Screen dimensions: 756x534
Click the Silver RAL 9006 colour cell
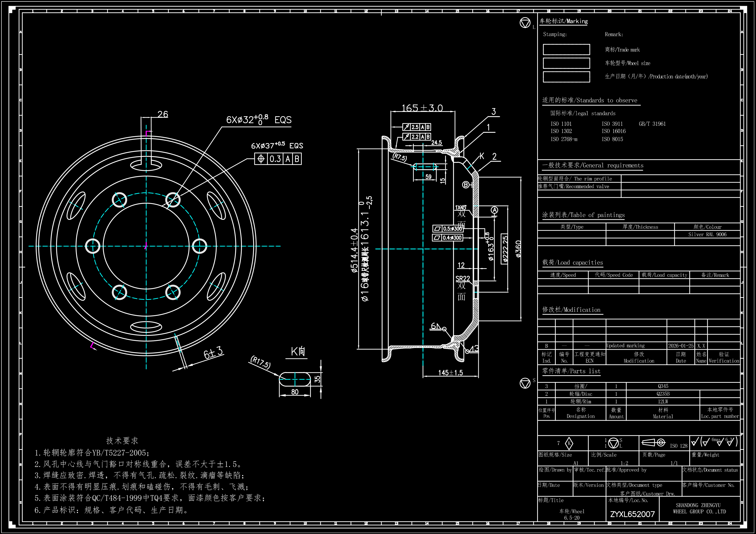pos(707,235)
